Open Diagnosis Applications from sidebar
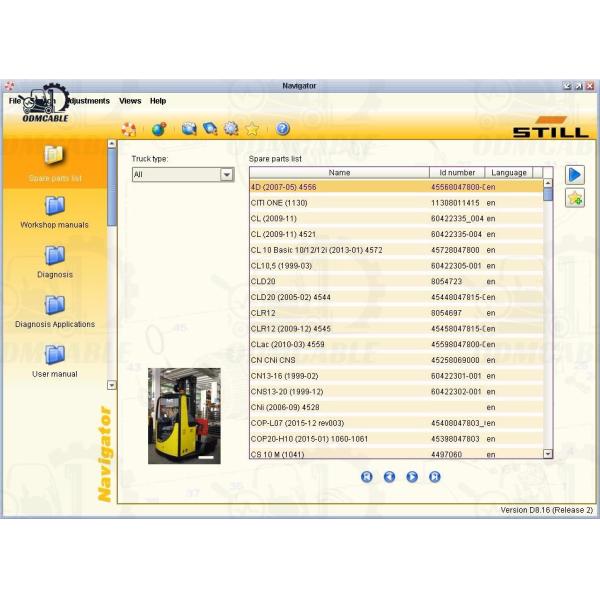 tap(55, 306)
